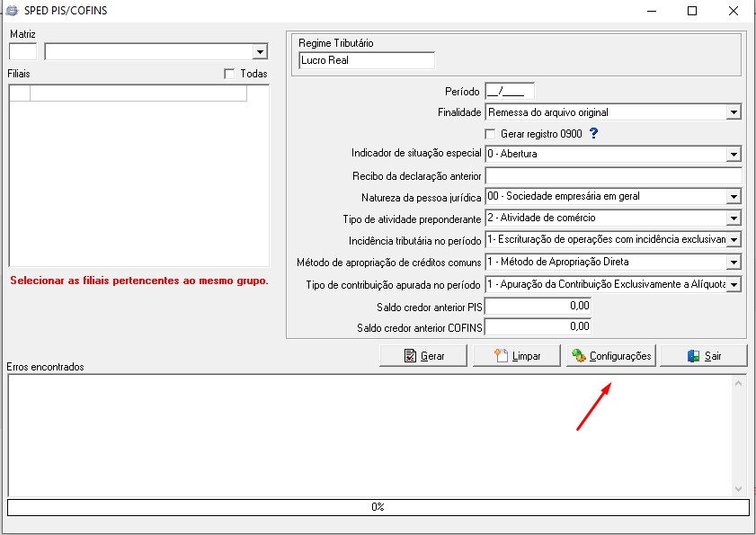Expand Método de apropriação de créditos dropdown
Image resolution: width=756 pixels, height=535 pixels.
(x=734, y=262)
